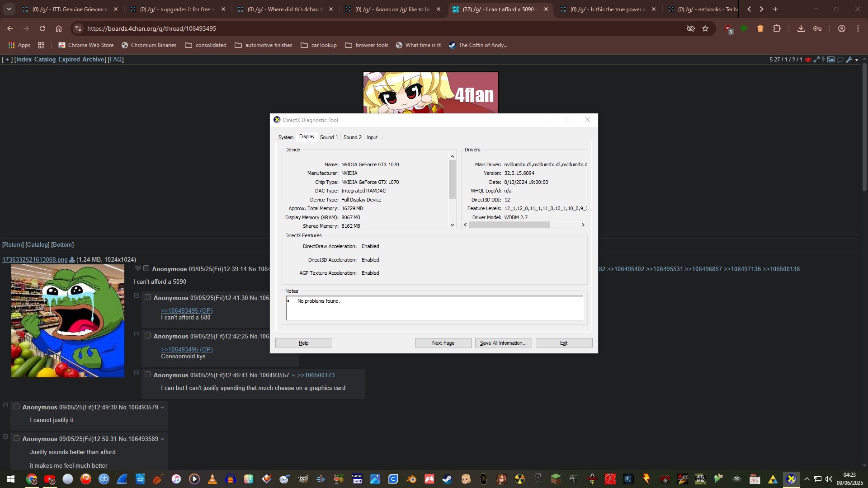Open the crying Pepe OP thumbnail image
The image size is (868, 488).
pyautogui.click(x=68, y=321)
